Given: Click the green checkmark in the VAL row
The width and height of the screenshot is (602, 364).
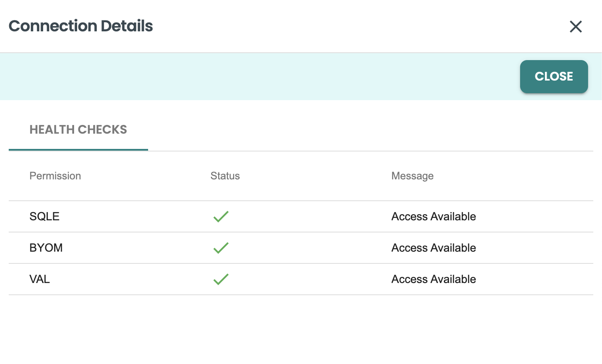Looking at the screenshot, I should [221, 279].
